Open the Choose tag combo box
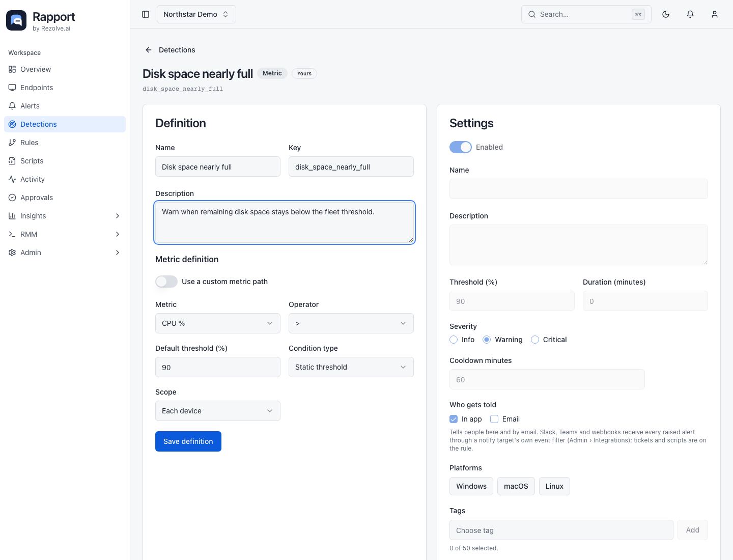 click(x=561, y=530)
